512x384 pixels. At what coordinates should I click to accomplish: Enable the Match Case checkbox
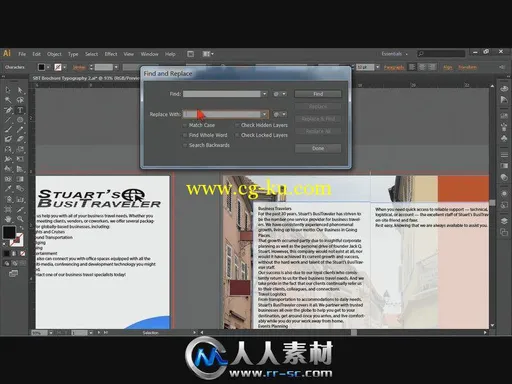[x=184, y=125]
